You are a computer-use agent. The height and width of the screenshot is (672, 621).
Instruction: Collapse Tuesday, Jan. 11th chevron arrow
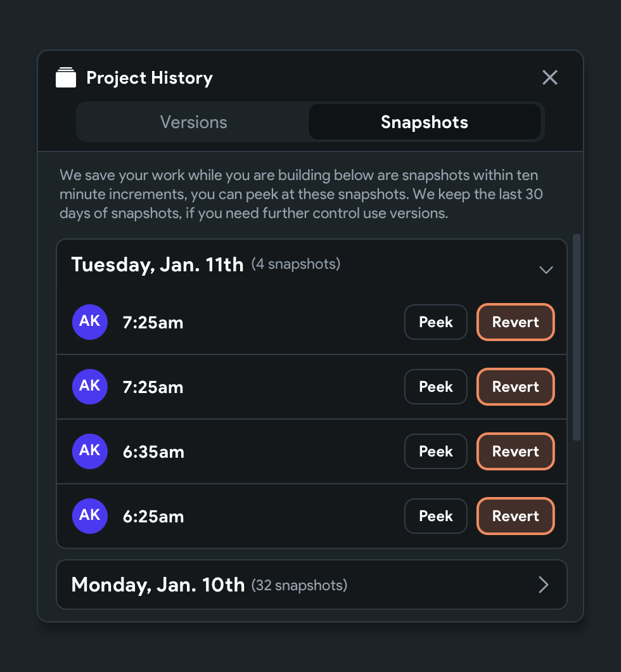[546, 269]
